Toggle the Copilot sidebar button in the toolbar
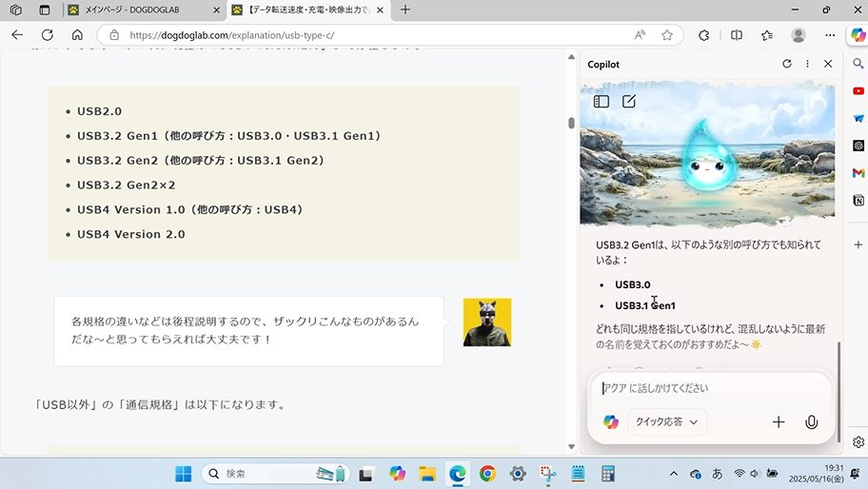The height and width of the screenshot is (489, 868). coord(858,34)
